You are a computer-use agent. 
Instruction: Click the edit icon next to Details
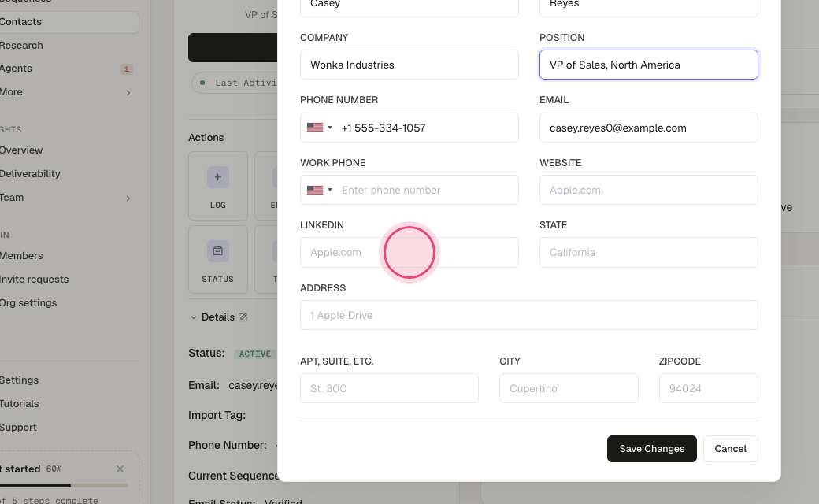click(243, 317)
